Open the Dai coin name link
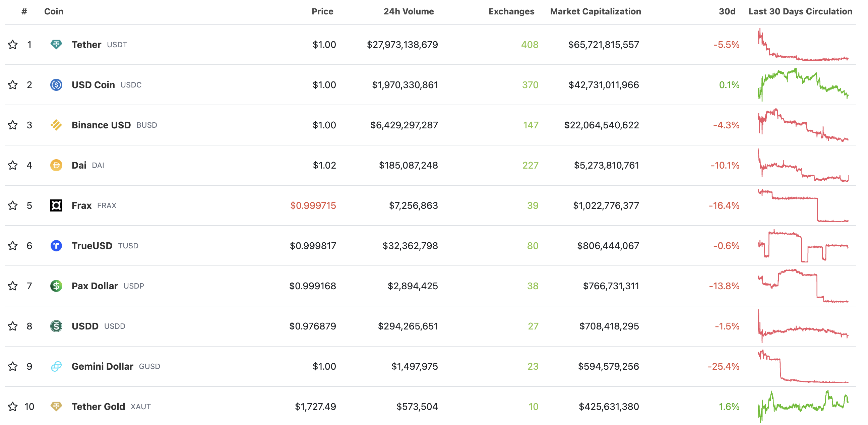868x425 pixels. pos(79,165)
